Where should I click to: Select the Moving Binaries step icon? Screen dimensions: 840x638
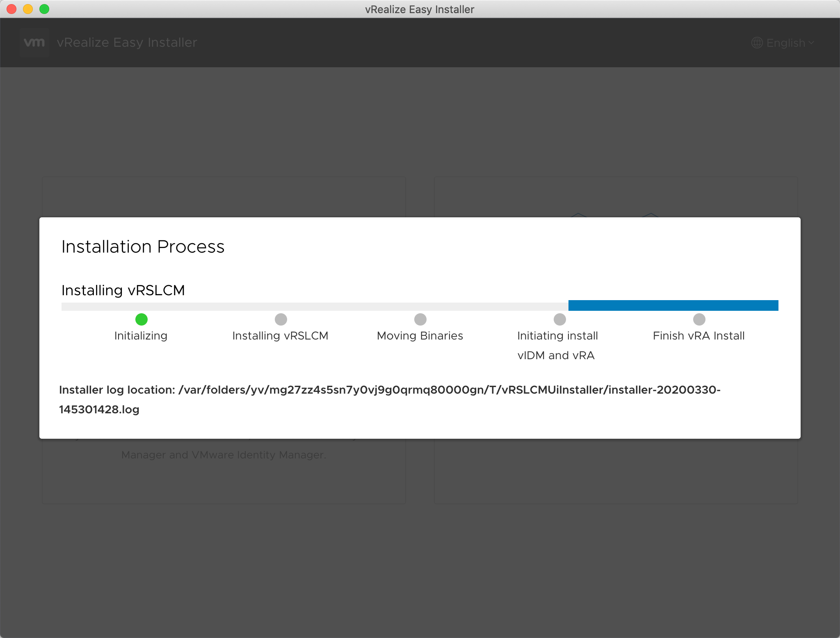coord(420,319)
